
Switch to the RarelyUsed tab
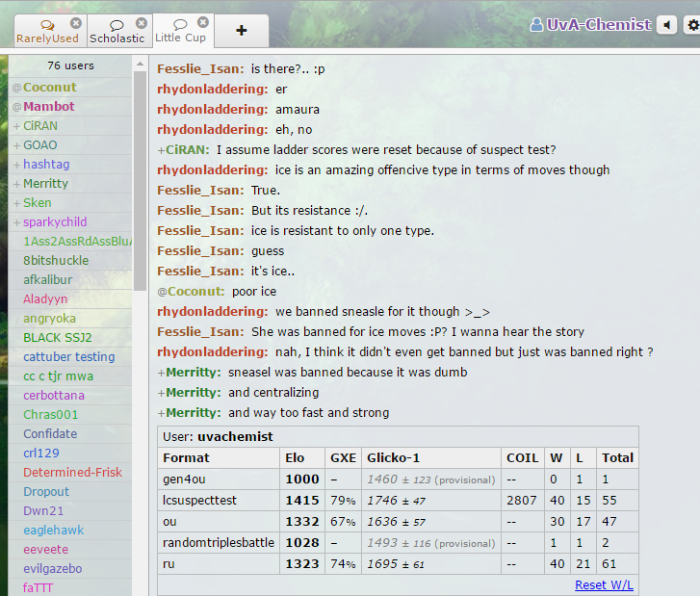46,38
